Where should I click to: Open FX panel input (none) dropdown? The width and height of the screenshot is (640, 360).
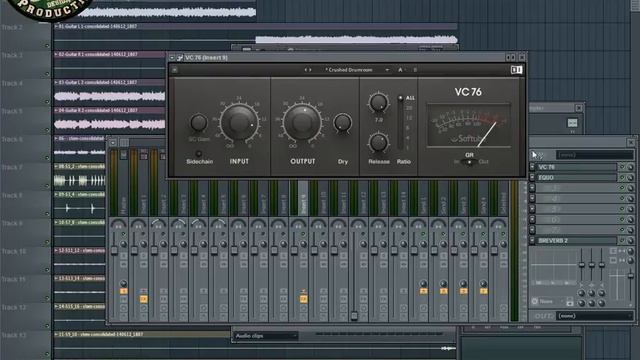[x=595, y=155]
